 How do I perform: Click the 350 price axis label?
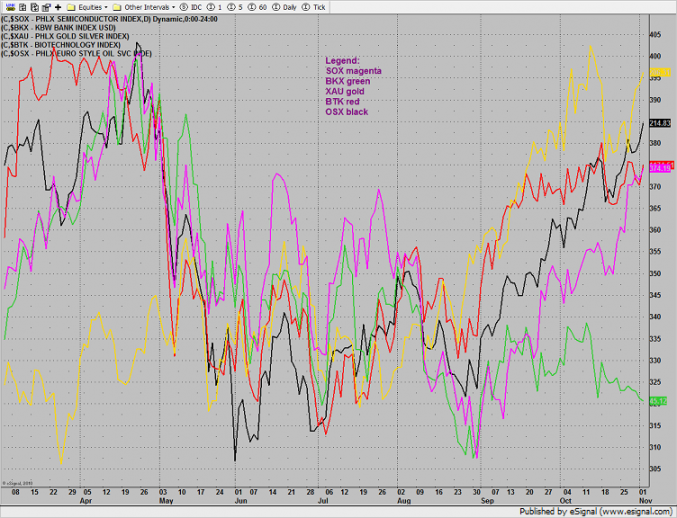655,274
